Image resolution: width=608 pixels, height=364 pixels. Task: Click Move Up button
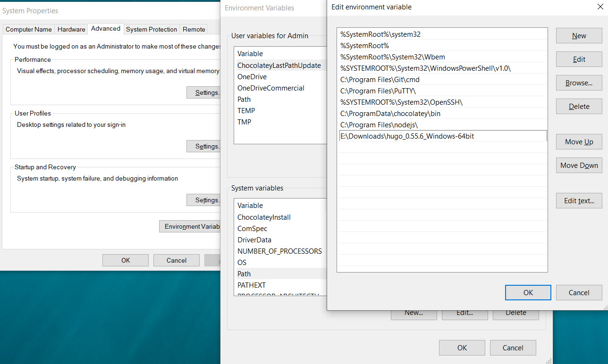point(579,142)
